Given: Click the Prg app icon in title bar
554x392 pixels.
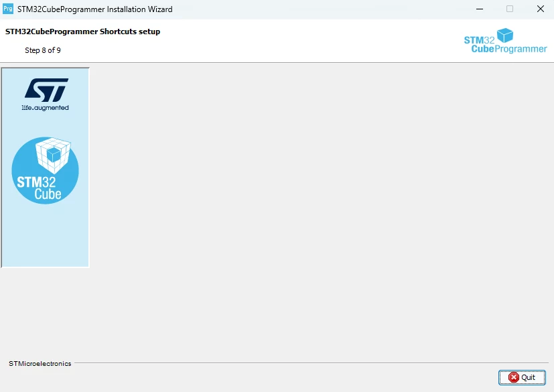Looking at the screenshot, I should pyautogui.click(x=8, y=9).
